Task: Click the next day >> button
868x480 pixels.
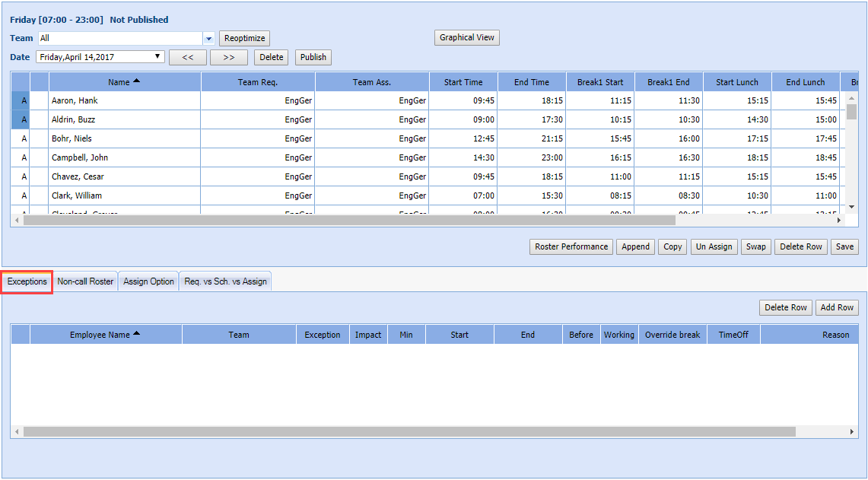Action: point(228,57)
